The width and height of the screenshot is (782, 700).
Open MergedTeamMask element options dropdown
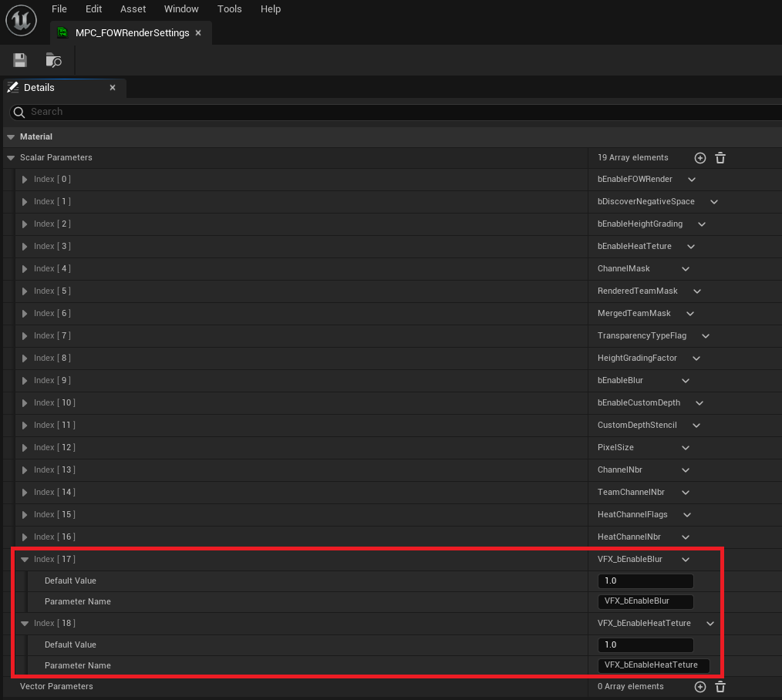(690, 314)
